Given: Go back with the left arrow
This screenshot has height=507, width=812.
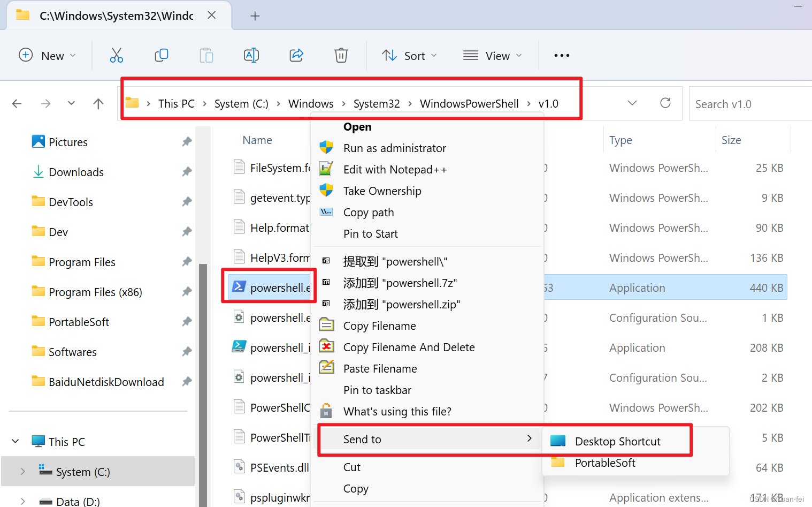Looking at the screenshot, I should pos(17,103).
